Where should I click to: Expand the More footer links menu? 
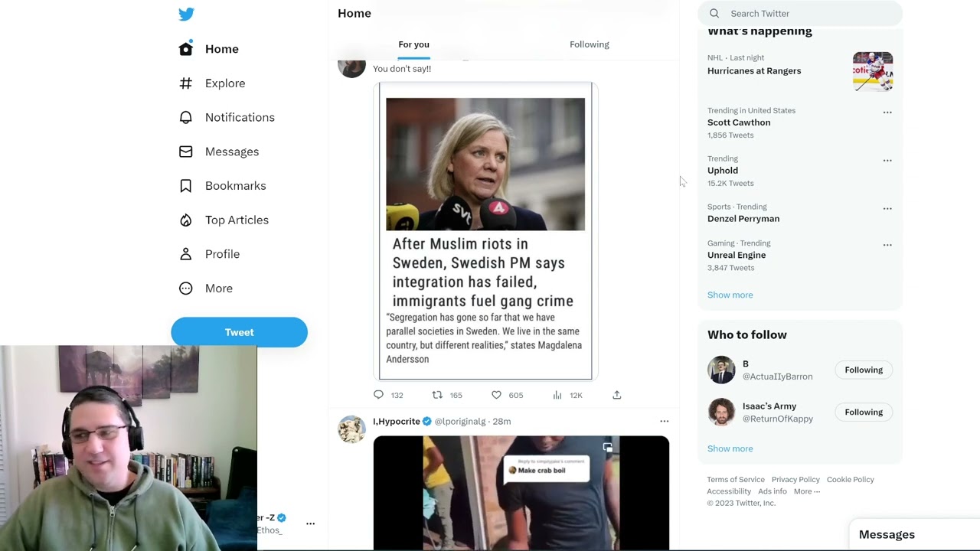[x=806, y=491]
